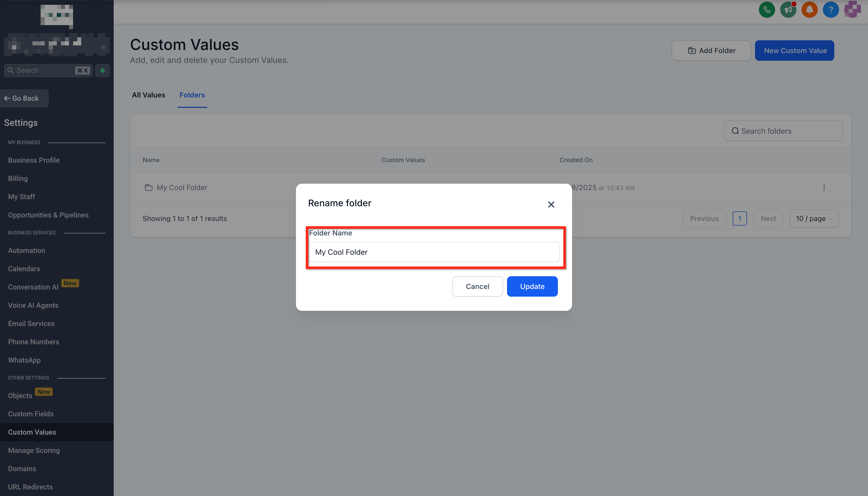
Task: Click the Add Folder button
Action: pyautogui.click(x=711, y=50)
